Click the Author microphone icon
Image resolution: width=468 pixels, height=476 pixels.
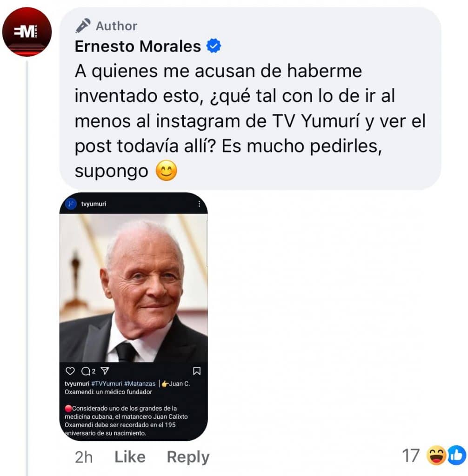pos(83,26)
